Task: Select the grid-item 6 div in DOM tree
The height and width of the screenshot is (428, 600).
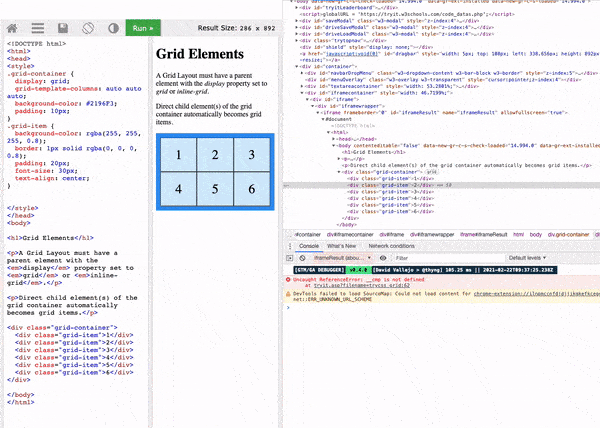Action: [391, 212]
